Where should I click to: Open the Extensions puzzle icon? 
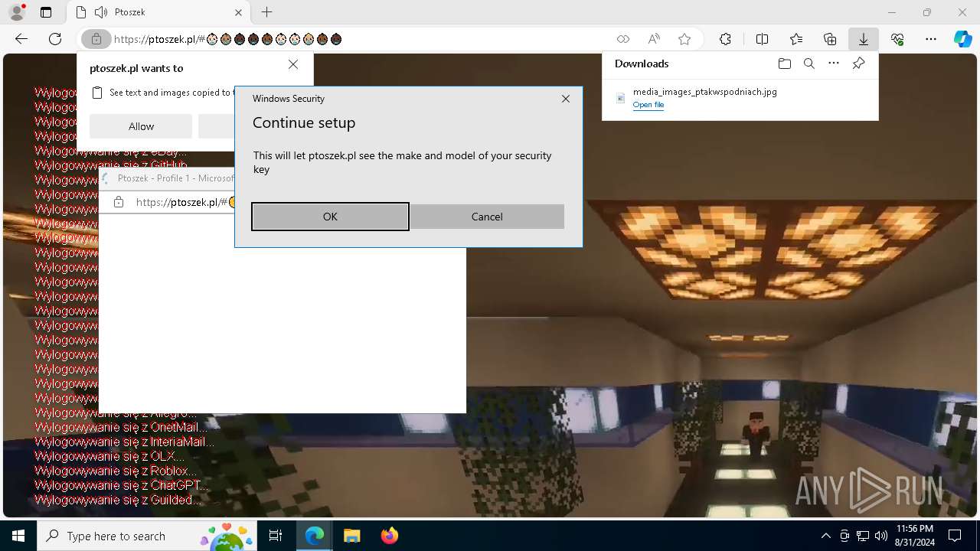(725, 39)
